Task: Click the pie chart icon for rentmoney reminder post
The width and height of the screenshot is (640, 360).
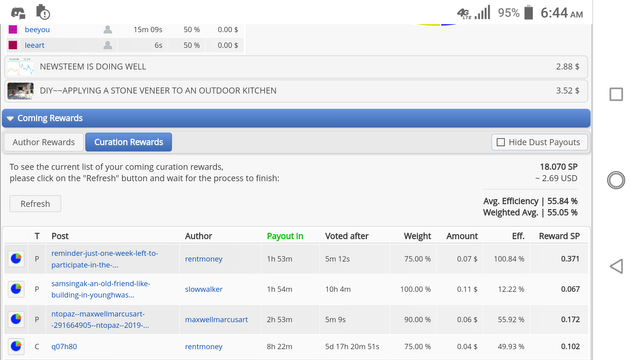Action: pyautogui.click(x=16, y=258)
